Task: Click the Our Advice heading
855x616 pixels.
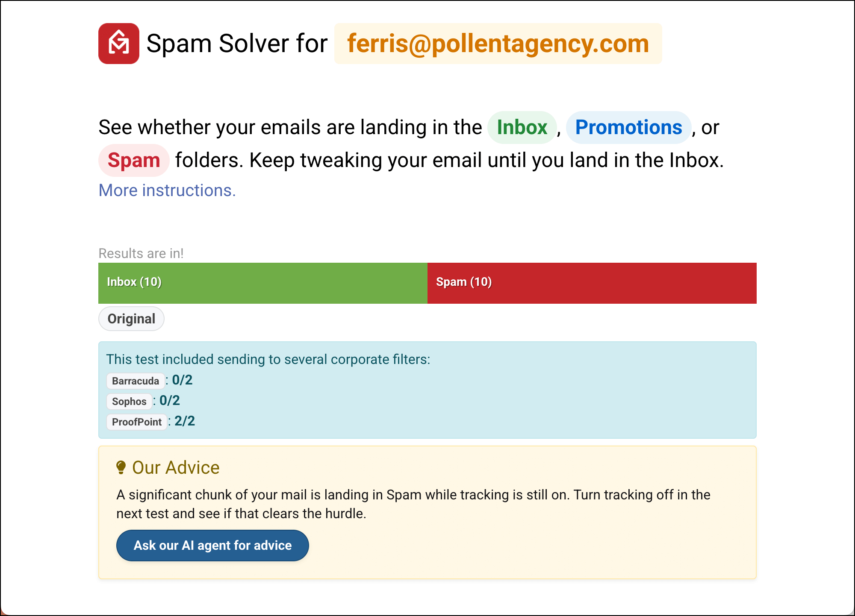Action: pyautogui.click(x=176, y=467)
